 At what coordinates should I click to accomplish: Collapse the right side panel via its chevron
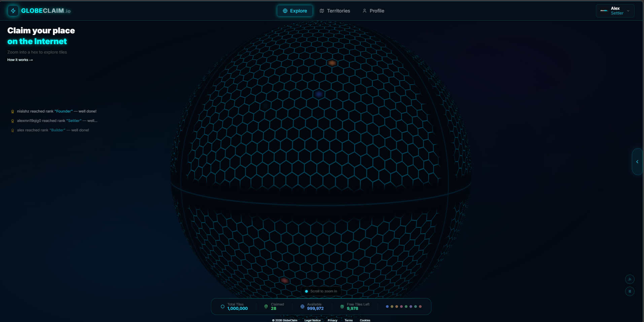(x=638, y=161)
